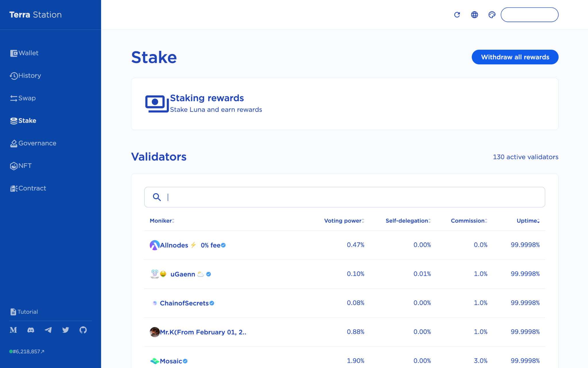This screenshot has width=588, height=368.
Task: Click the Contract sidebar icon
Action: pos(14,188)
